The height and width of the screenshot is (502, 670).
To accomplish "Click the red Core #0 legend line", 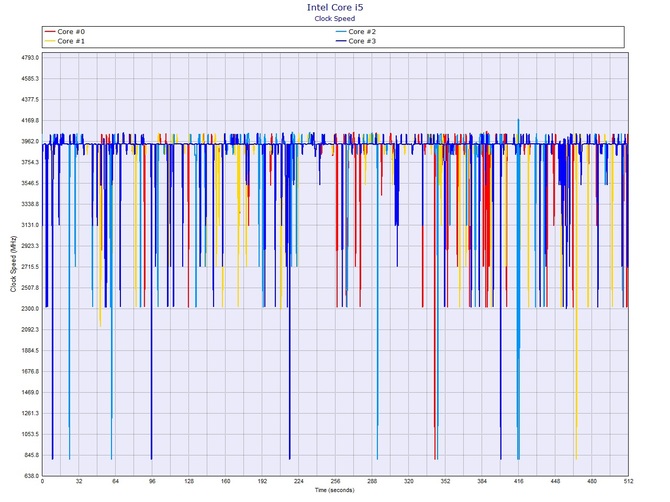I will 50,32.
